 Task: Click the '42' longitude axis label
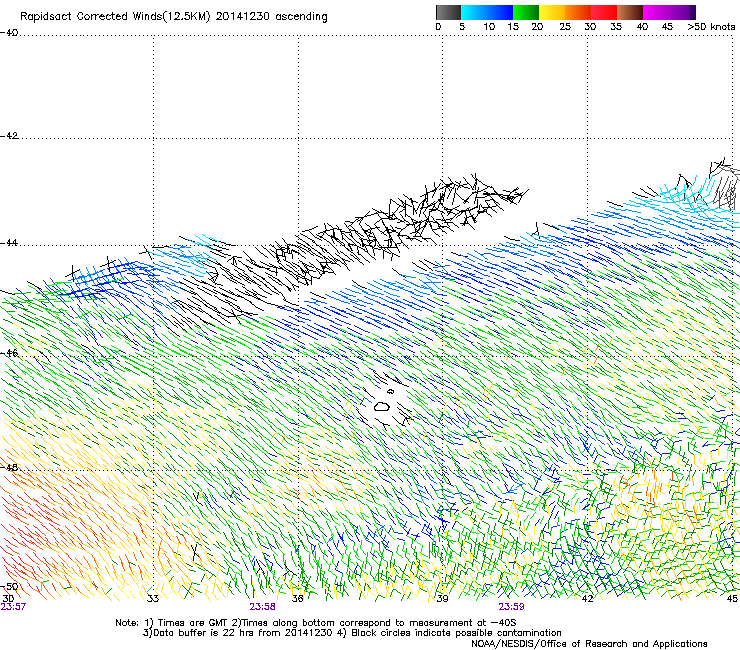[x=587, y=599]
